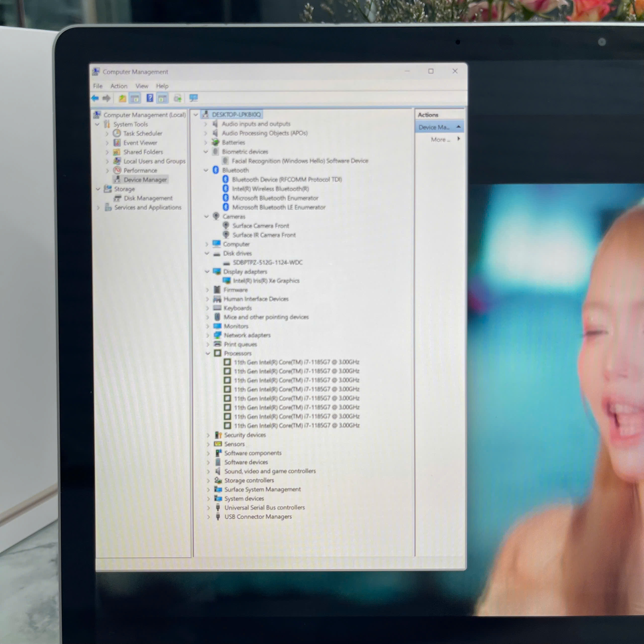
Task: Click the Monitors category icon
Action: coord(217,326)
